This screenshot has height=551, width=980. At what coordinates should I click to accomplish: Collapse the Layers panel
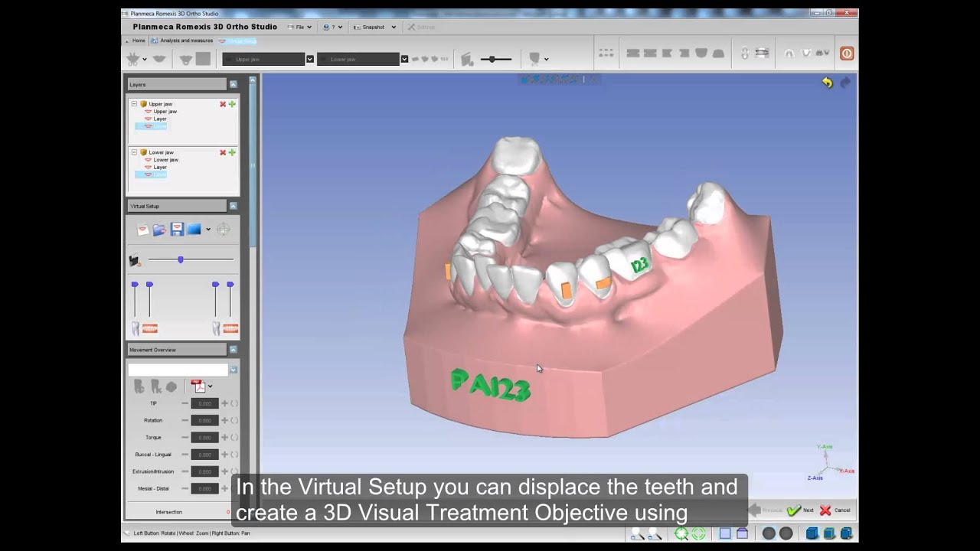[233, 85]
